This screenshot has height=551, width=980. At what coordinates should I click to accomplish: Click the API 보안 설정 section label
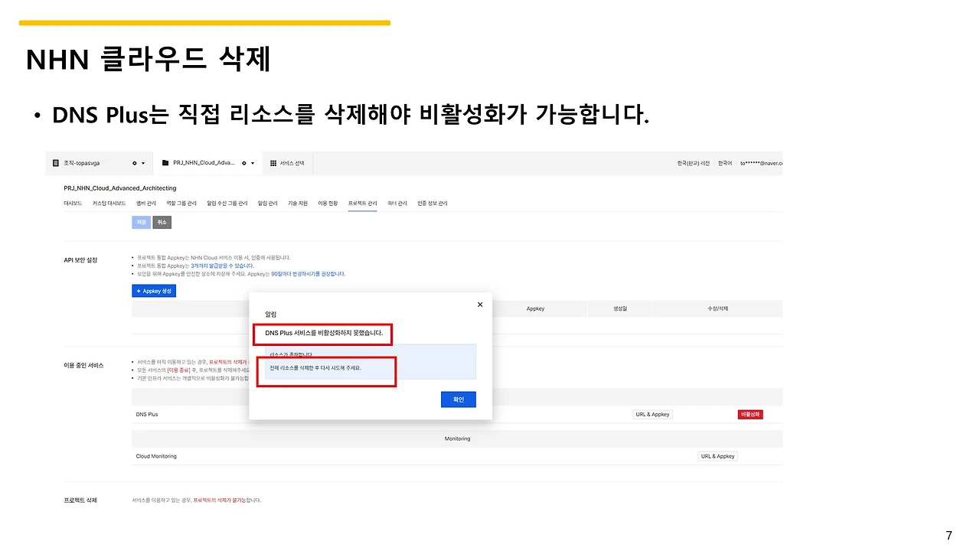(x=80, y=260)
